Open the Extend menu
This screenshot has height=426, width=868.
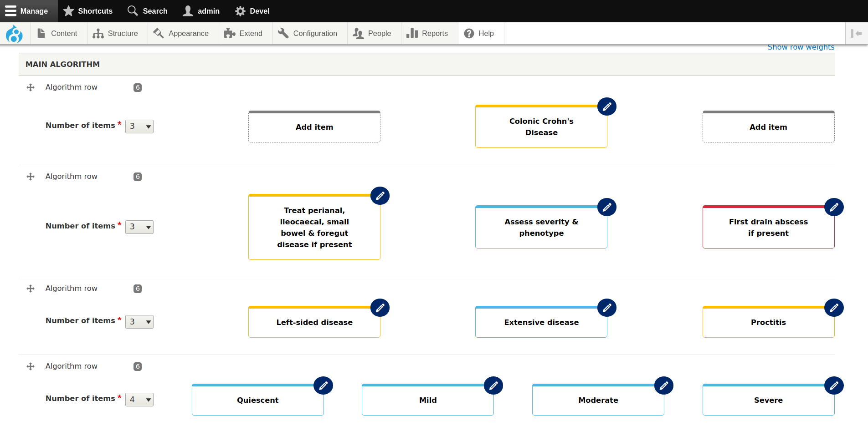(246, 33)
